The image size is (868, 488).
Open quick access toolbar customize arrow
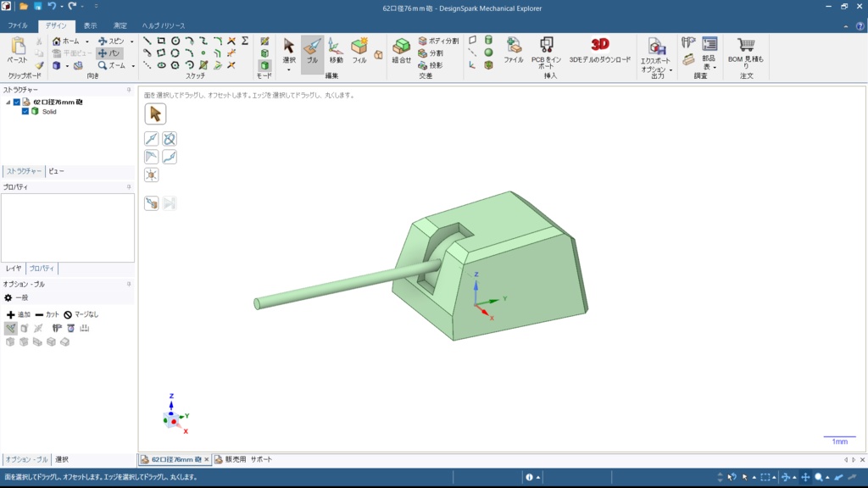pos(96,7)
